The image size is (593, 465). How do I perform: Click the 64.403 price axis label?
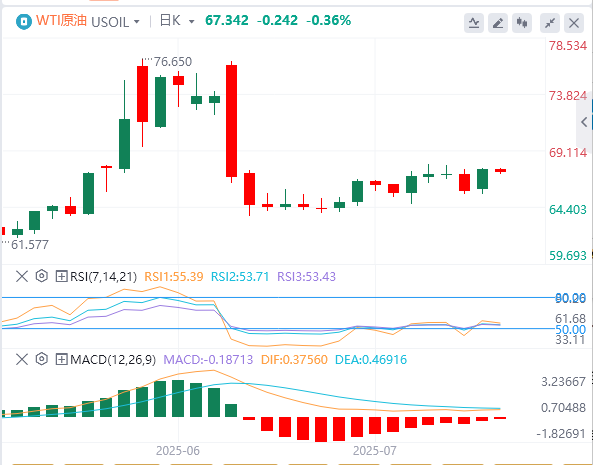(568, 209)
